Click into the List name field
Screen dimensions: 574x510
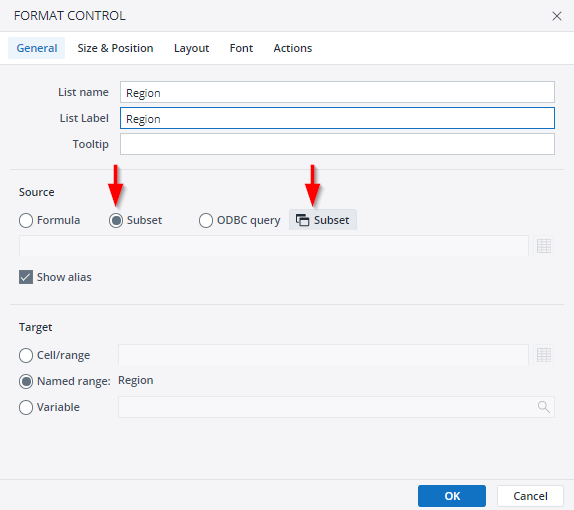[337, 92]
